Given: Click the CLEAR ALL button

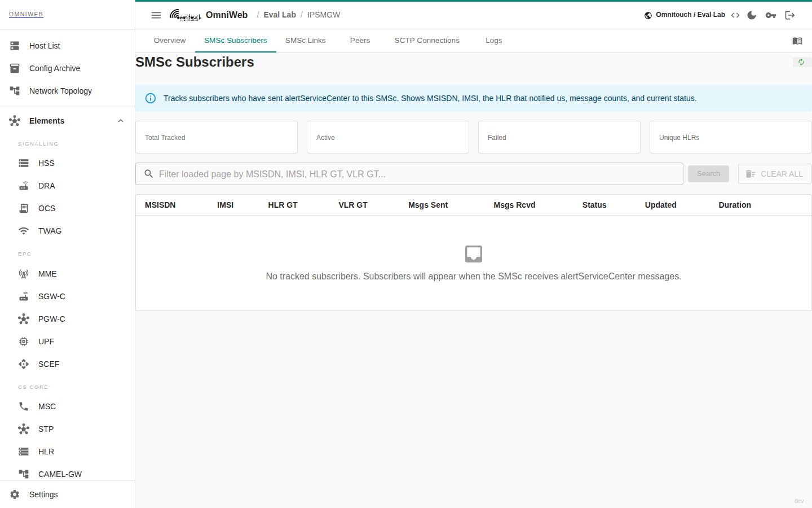Looking at the screenshot, I should pyautogui.click(x=775, y=174).
